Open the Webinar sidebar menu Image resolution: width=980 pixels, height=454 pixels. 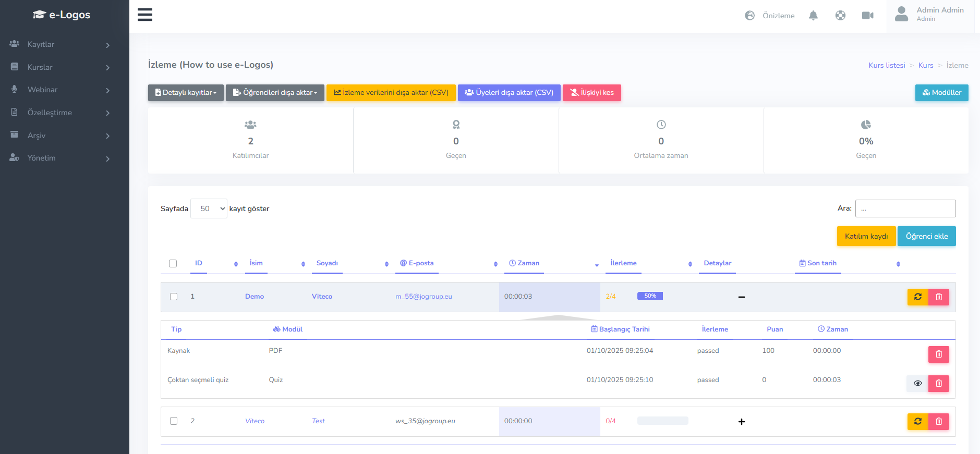60,90
